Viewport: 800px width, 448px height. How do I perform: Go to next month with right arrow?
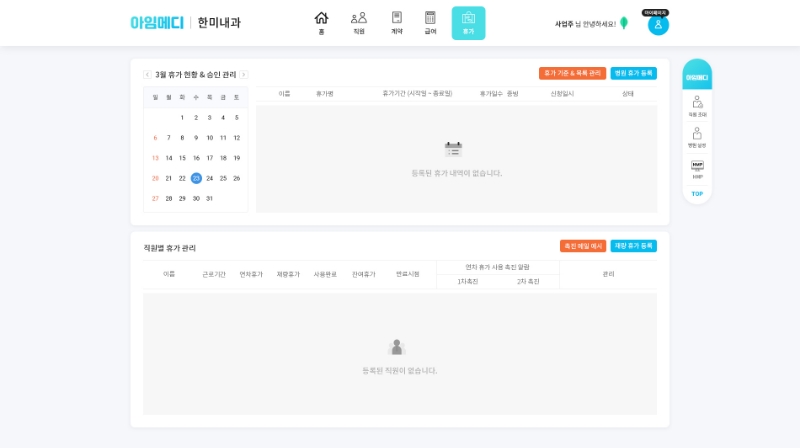coord(243,74)
